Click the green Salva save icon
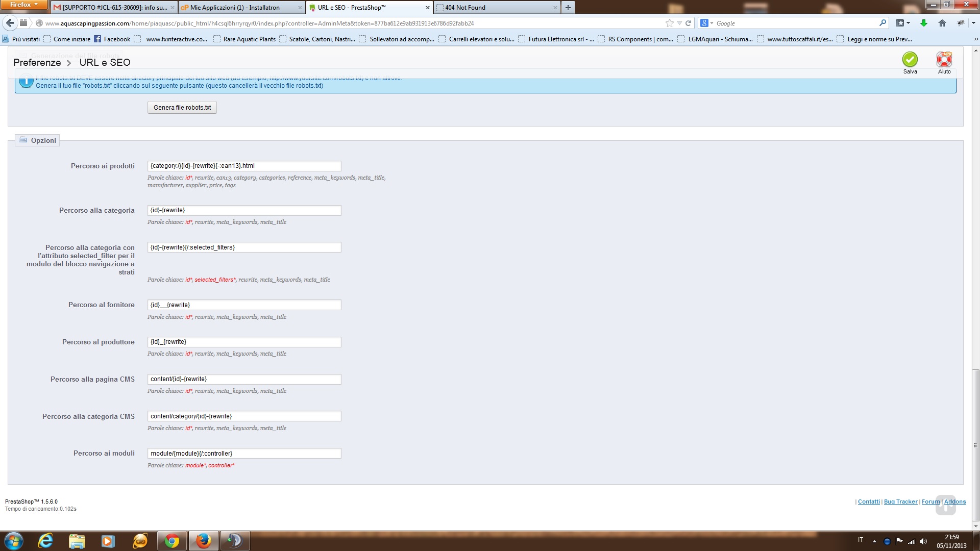The width and height of the screenshot is (980, 551). tap(910, 60)
